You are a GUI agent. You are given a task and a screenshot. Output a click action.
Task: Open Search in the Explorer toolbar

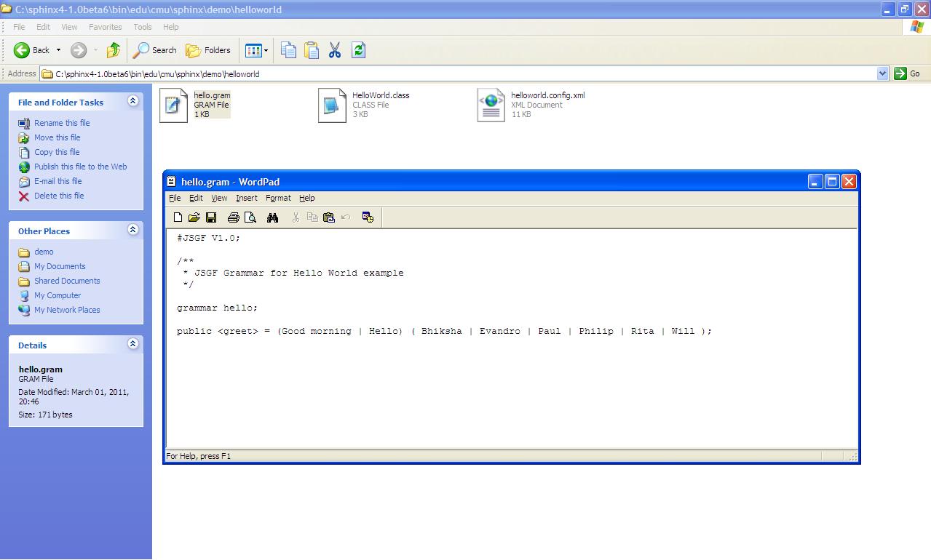pyautogui.click(x=155, y=50)
